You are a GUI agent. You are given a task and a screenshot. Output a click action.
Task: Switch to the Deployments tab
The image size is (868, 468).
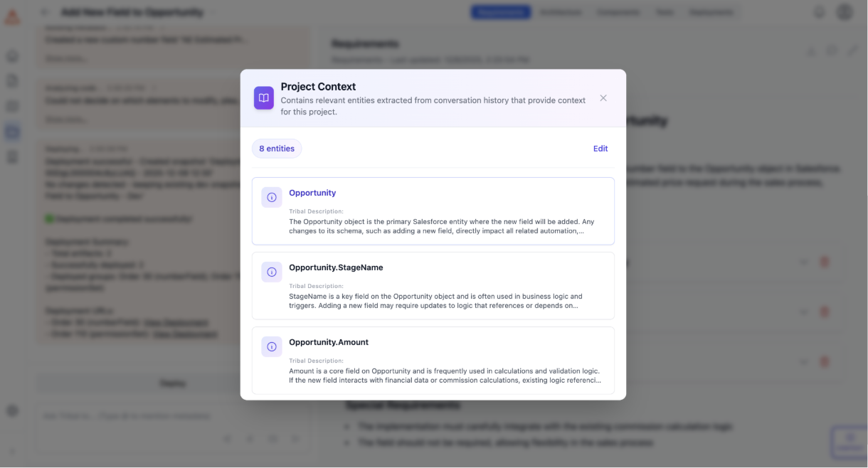[711, 12]
